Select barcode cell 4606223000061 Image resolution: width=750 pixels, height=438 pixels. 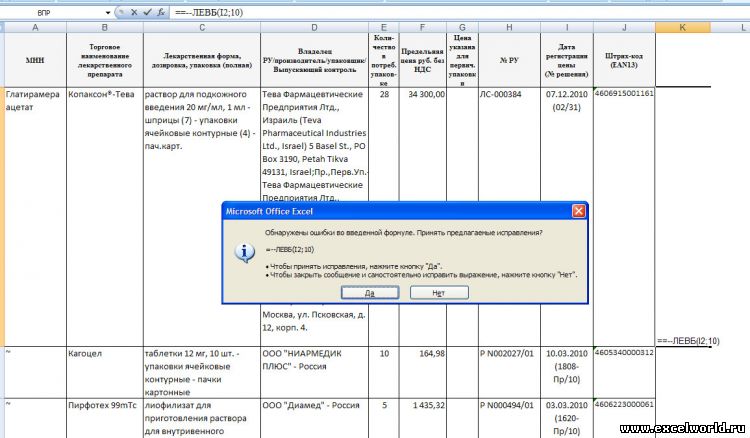coord(624,418)
